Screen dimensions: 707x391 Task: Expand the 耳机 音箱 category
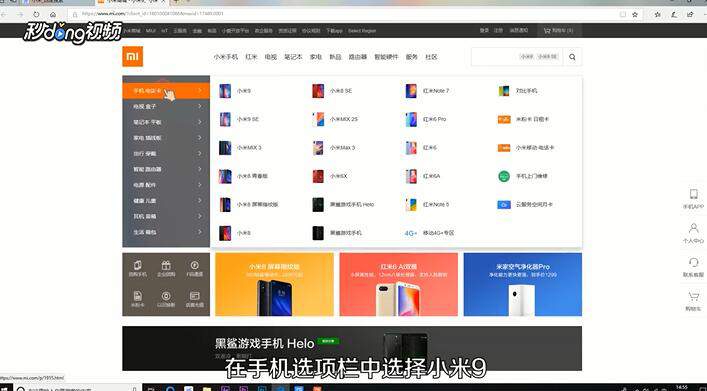point(166,216)
